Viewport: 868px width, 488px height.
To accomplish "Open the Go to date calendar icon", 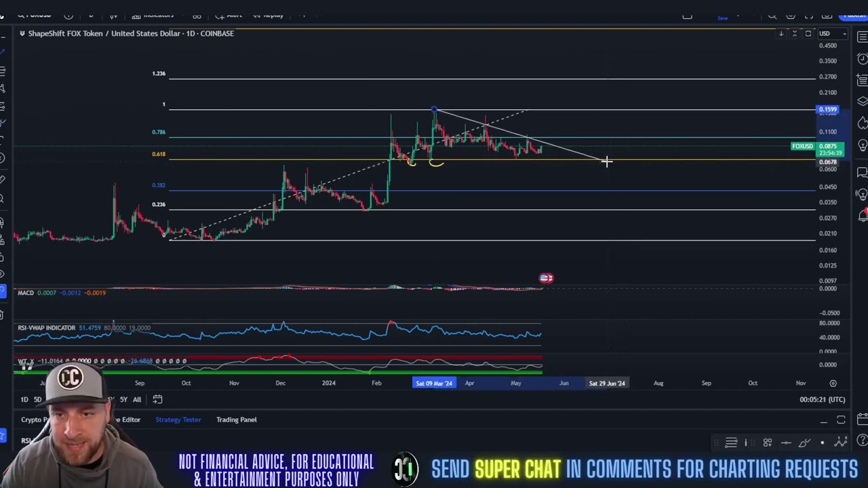I will point(157,399).
